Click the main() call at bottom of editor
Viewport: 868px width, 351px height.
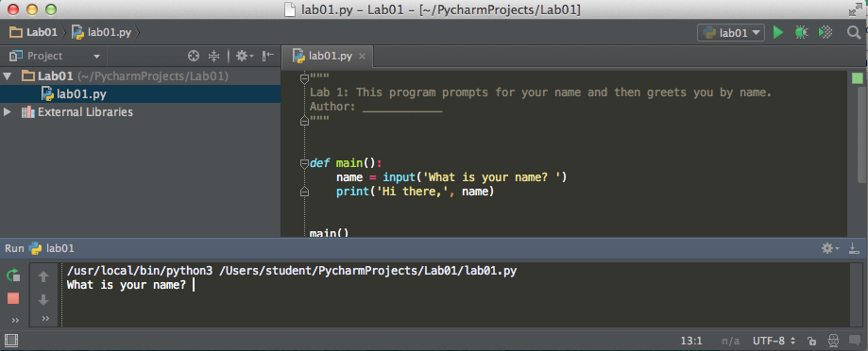pos(329,233)
